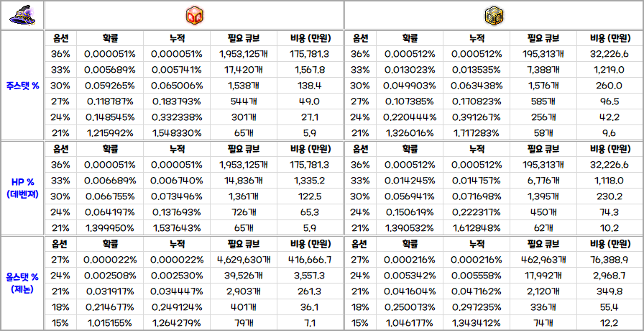Select the cube count 79개
This screenshot has height=331, width=644.
[x=244, y=323]
